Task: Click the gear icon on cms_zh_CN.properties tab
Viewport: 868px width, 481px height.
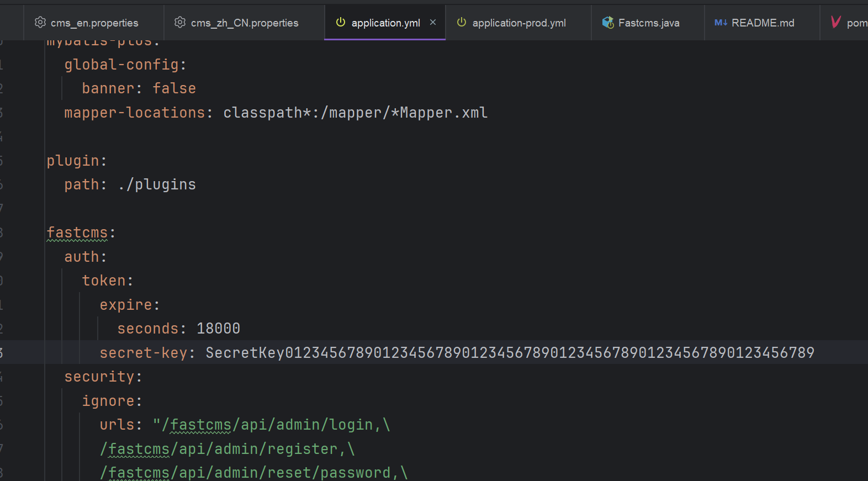Action: 180,22
